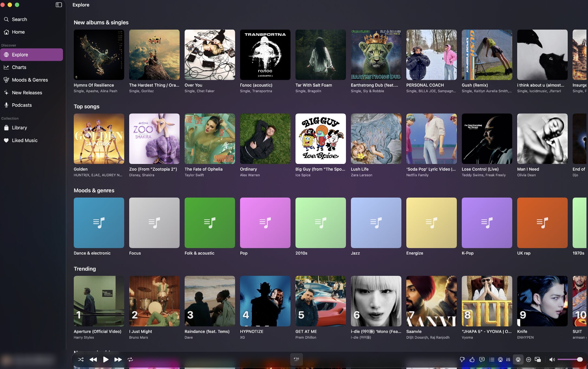The image size is (588, 369).
Task: Open Tar With Salt Foam single
Action: pos(321,55)
